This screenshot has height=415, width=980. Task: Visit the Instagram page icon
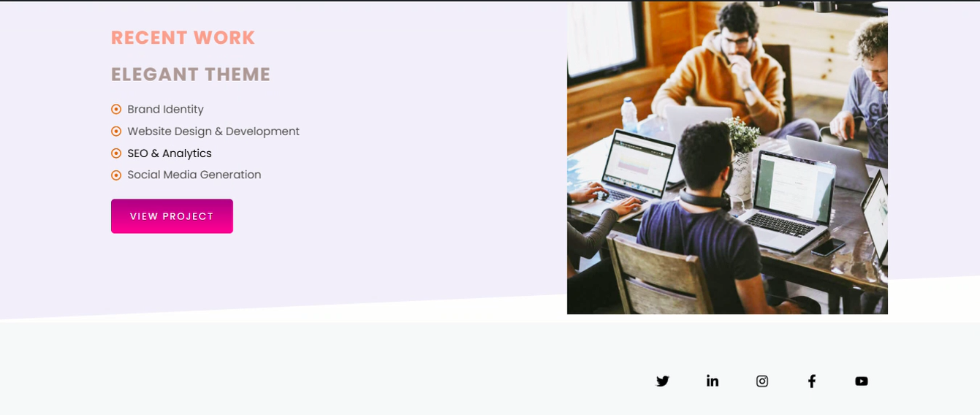[762, 381]
